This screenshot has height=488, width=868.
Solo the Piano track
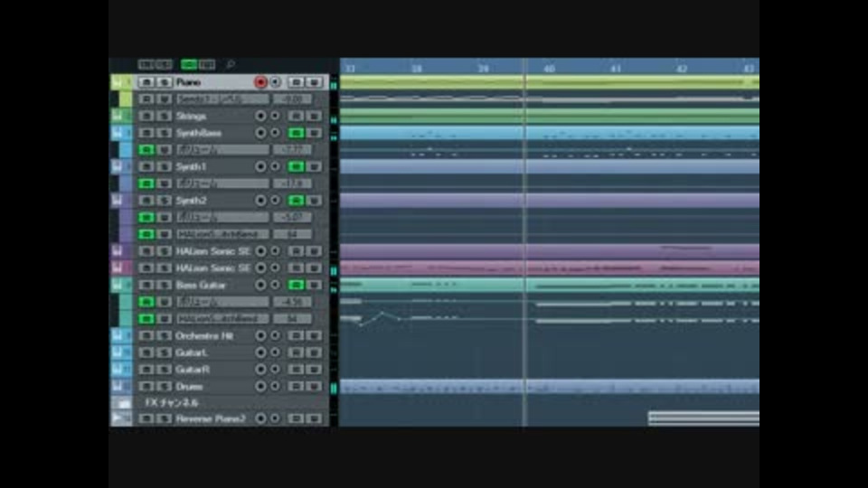tap(164, 82)
